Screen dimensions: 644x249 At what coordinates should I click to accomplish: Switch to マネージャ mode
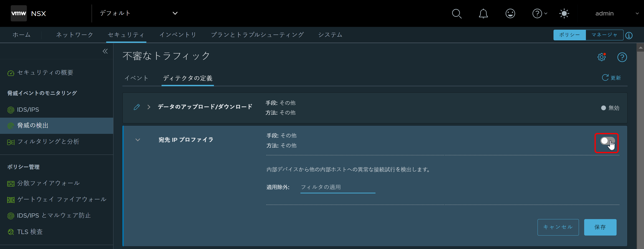click(604, 35)
